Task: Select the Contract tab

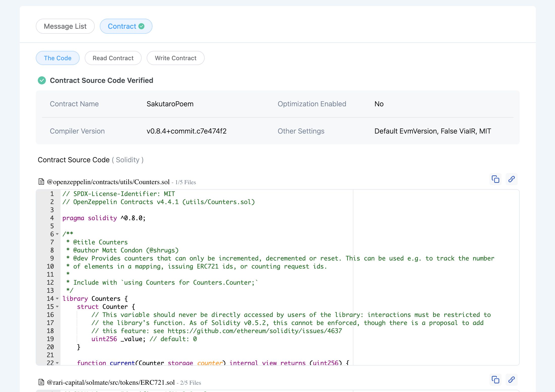Action: pos(126,26)
